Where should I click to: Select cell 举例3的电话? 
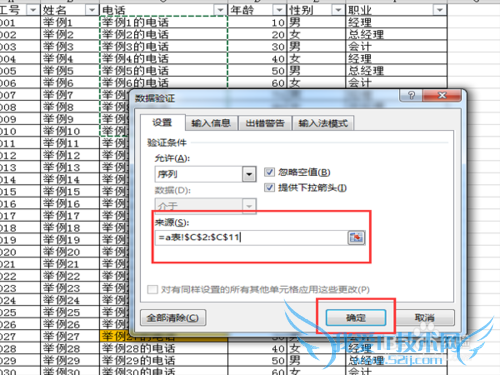click(164, 46)
